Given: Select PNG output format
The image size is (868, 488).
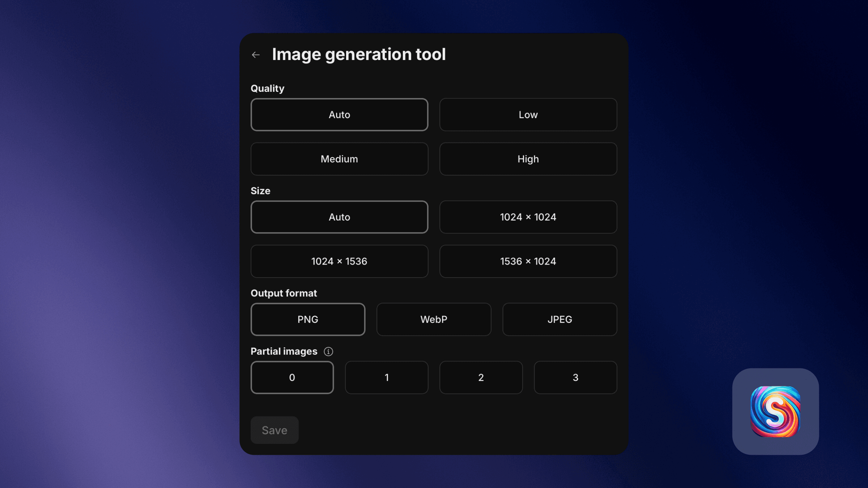Looking at the screenshot, I should click(x=308, y=319).
